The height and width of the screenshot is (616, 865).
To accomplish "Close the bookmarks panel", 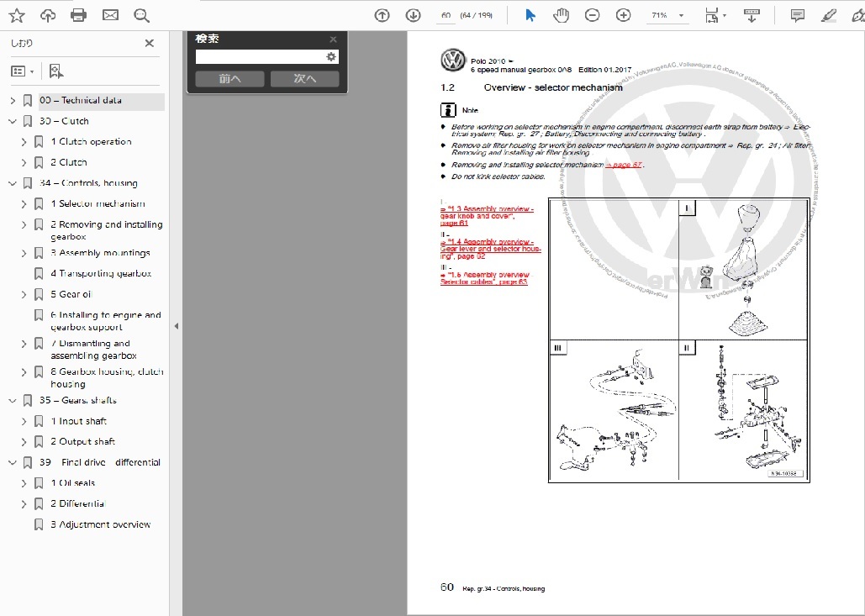I will coord(149,43).
